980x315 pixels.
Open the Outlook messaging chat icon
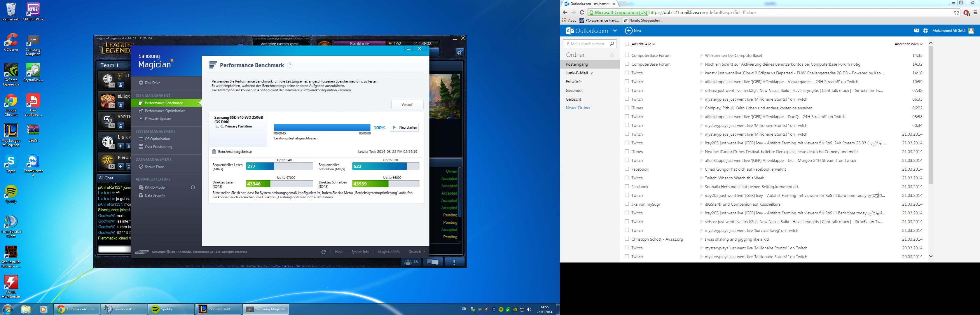(x=916, y=31)
